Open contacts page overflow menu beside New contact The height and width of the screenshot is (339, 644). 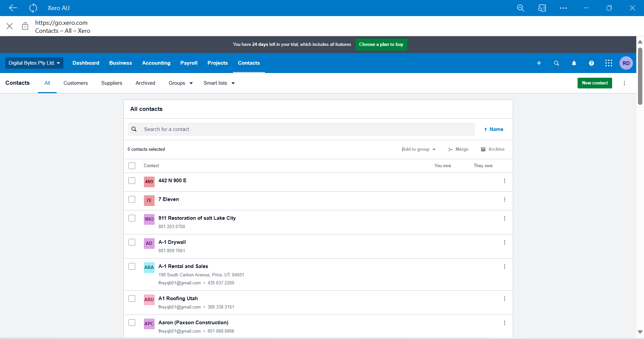pos(624,83)
